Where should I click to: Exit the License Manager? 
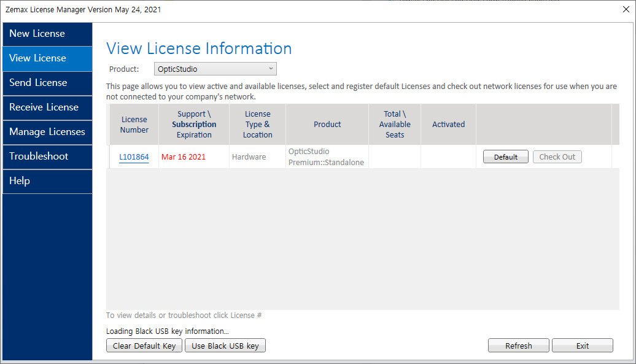[x=583, y=346]
